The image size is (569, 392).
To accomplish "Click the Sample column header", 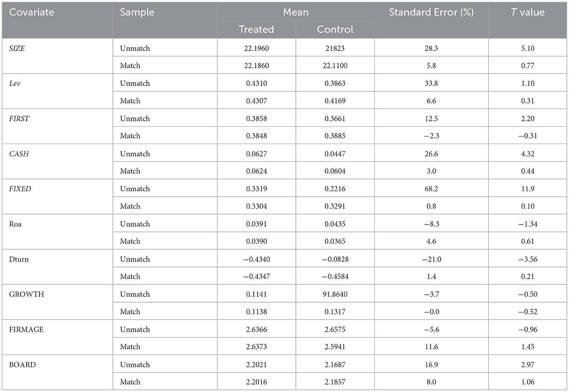I will tap(137, 12).
